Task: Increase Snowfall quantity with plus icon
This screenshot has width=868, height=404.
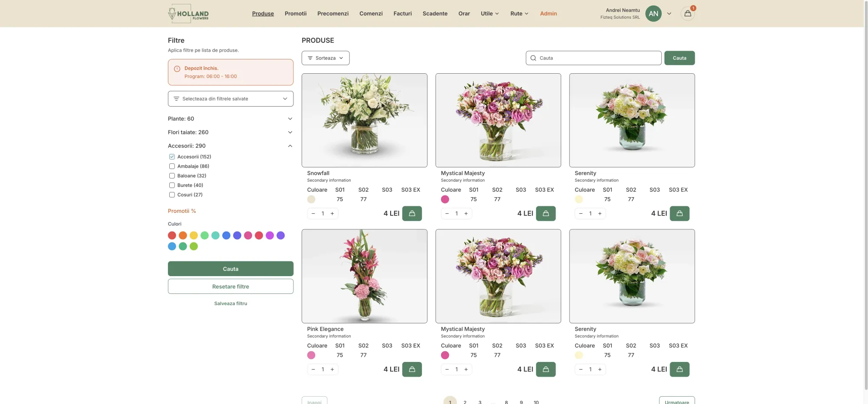Action: coord(332,213)
